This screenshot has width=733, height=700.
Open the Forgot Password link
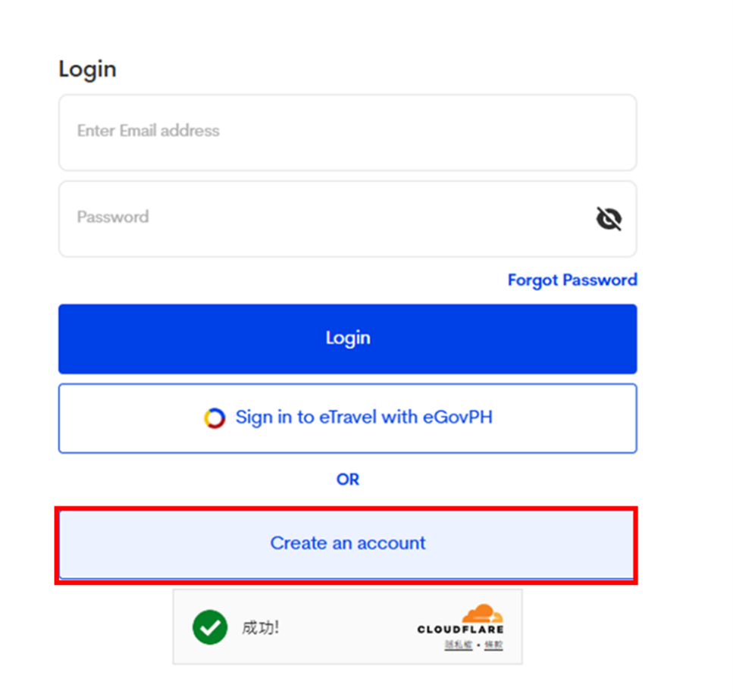pyautogui.click(x=572, y=280)
